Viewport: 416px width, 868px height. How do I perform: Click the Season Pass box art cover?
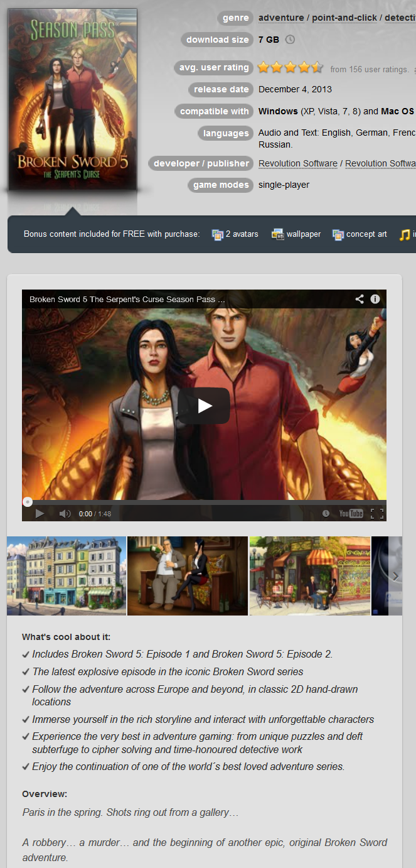click(x=72, y=99)
